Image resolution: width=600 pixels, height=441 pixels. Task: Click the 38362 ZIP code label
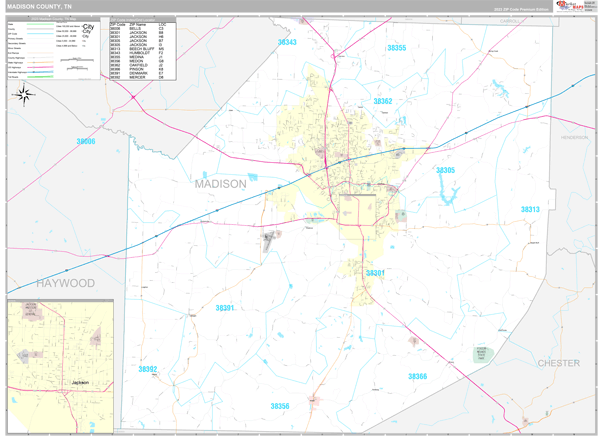pyautogui.click(x=382, y=101)
